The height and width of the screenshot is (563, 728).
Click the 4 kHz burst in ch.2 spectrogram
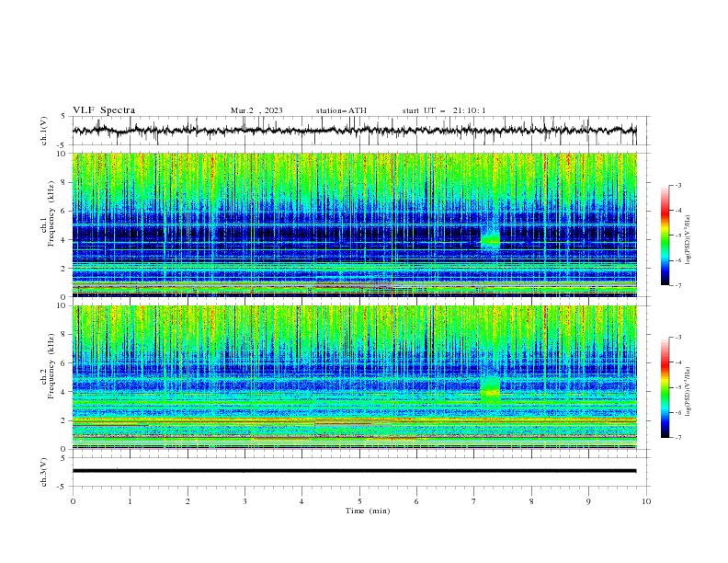[490, 390]
